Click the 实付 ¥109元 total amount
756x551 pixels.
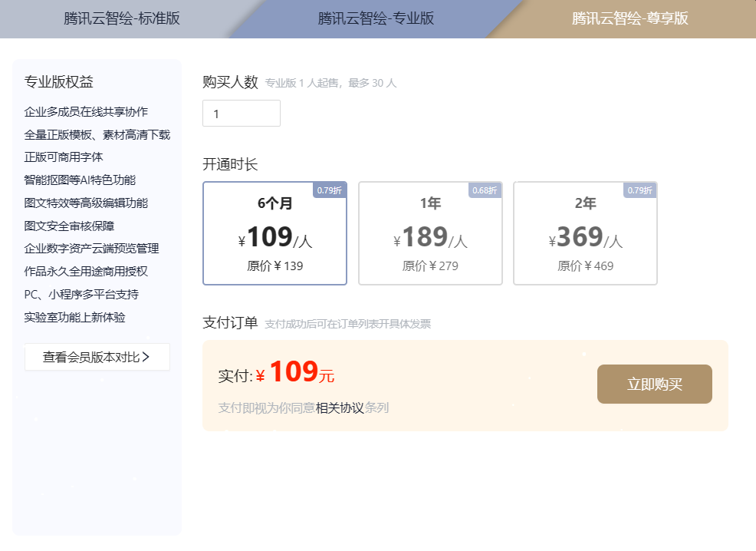[276, 372]
